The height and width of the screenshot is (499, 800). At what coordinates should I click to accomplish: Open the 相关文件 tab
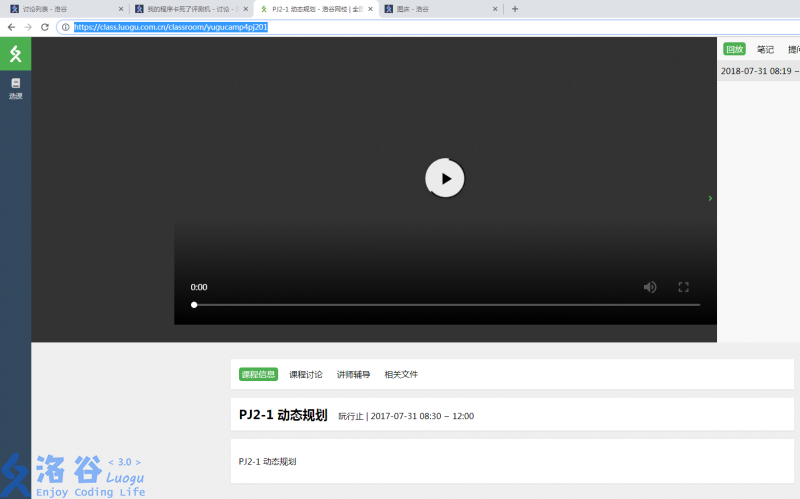tap(401, 374)
